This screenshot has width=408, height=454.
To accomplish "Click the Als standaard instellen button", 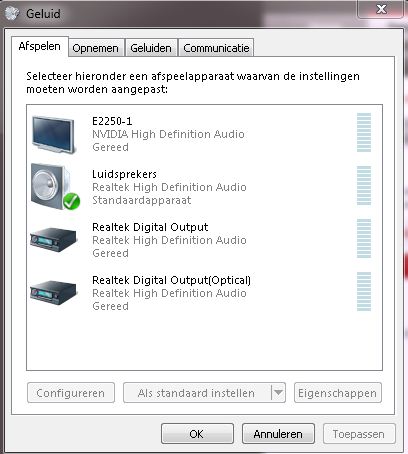I will click(x=197, y=393).
